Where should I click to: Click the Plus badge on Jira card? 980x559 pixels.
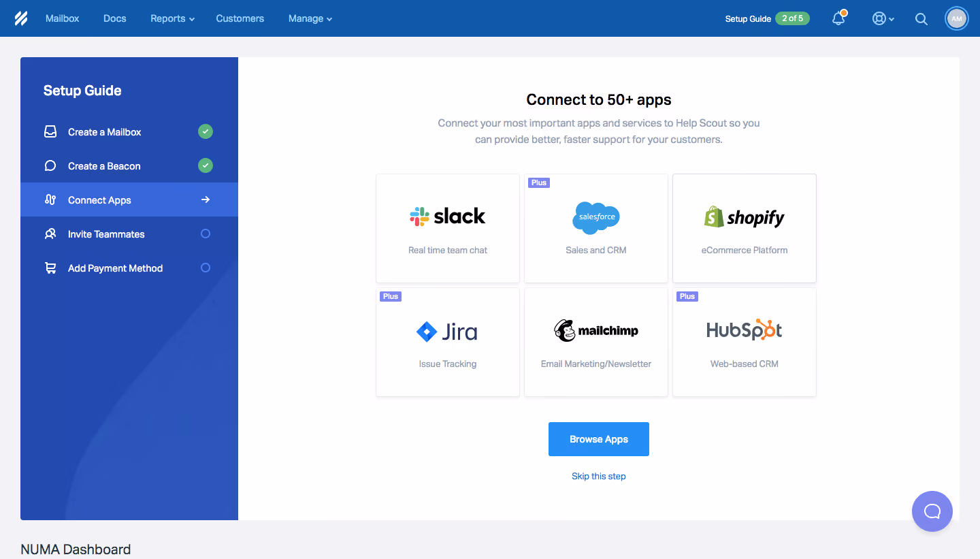click(391, 296)
